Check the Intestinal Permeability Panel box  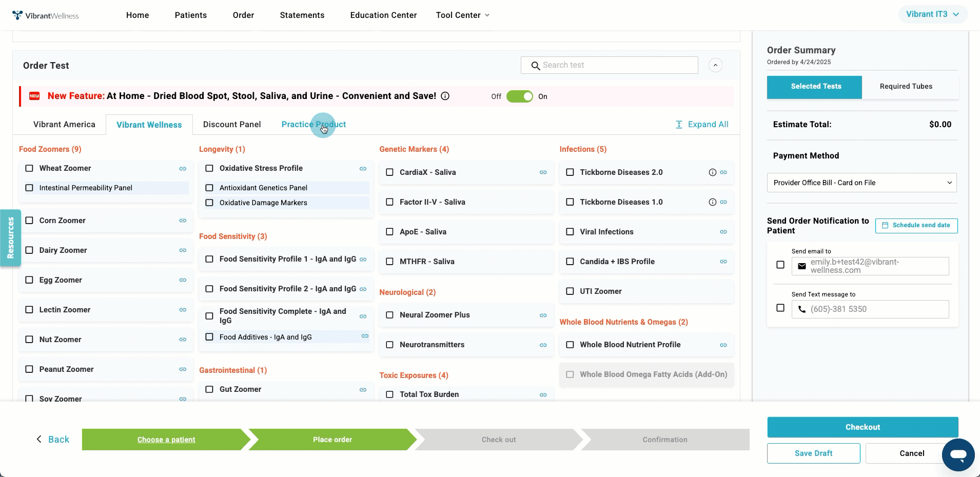pyautogui.click(x=29, y=188)
